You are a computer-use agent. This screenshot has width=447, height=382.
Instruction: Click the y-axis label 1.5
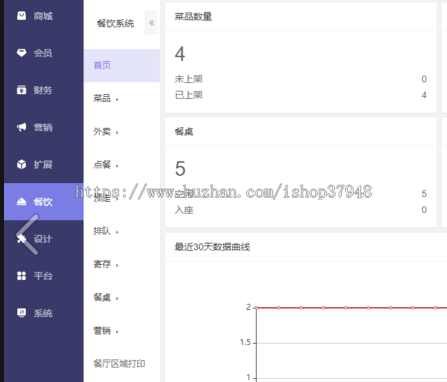tap(245, 342)
